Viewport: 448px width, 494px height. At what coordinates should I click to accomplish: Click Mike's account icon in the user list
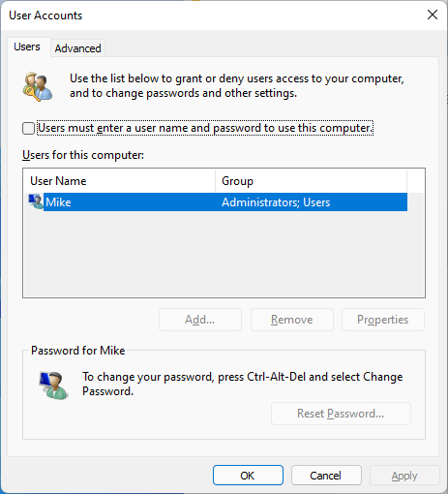click(36, 201)
